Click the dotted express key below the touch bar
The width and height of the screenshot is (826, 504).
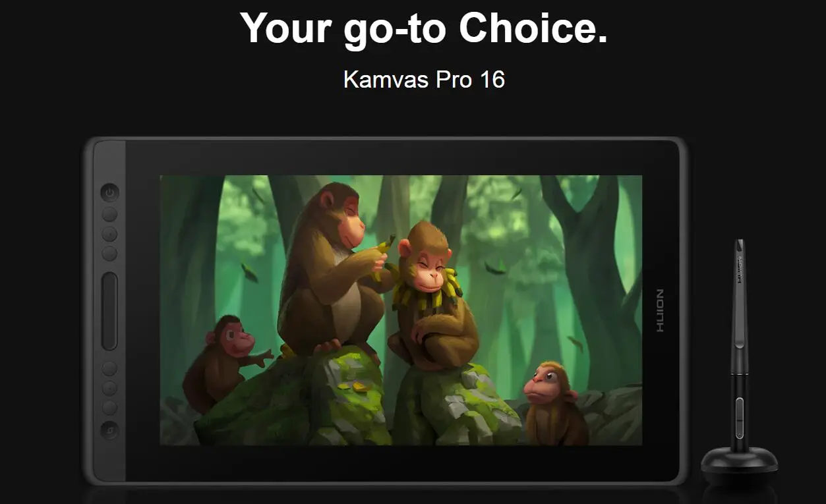[x=109, y=388]
